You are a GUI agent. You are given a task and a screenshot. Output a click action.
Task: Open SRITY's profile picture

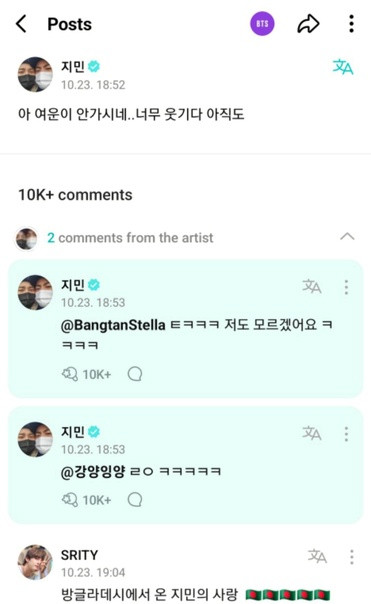pos(35,562)
